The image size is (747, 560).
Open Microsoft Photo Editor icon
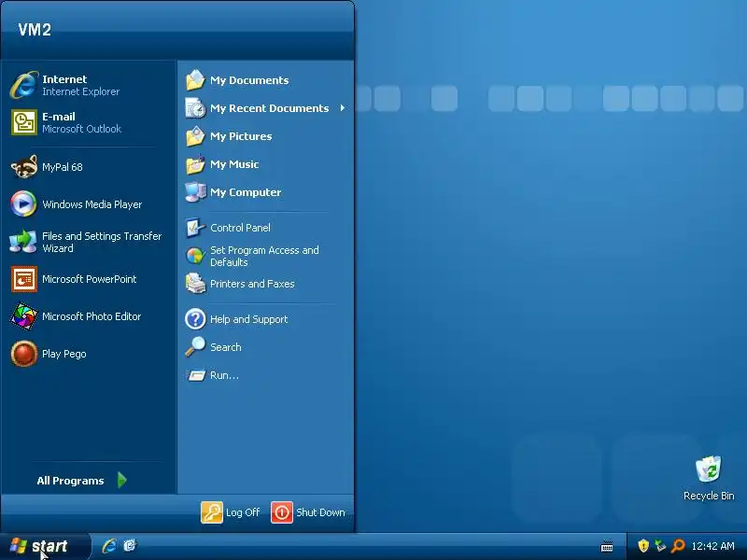(24, 316)
